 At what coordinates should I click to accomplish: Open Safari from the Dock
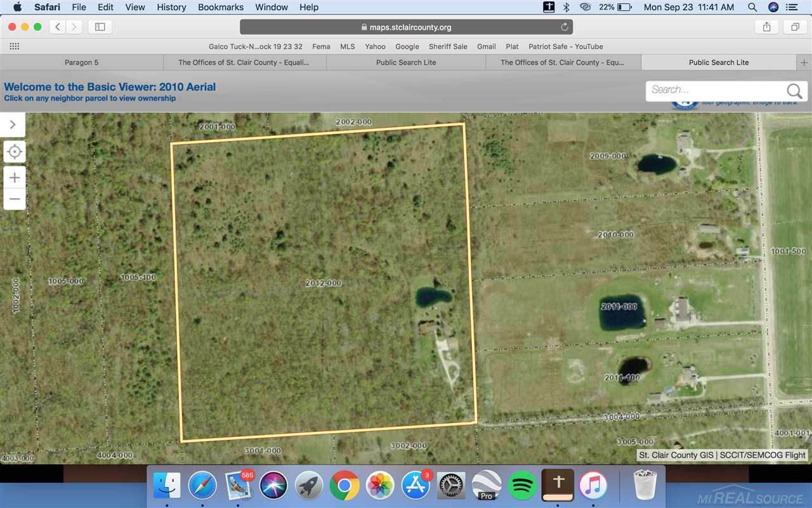(x=202, y=486)
